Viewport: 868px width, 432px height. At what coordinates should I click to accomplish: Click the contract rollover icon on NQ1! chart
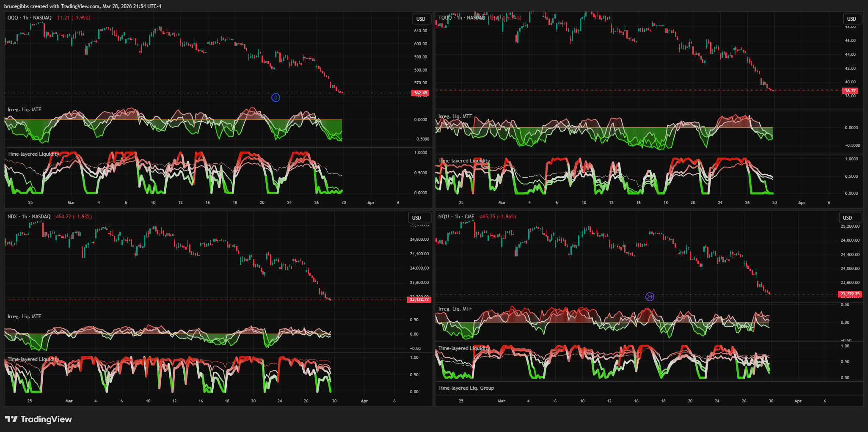pyautogui.click(x=650, y=297)
